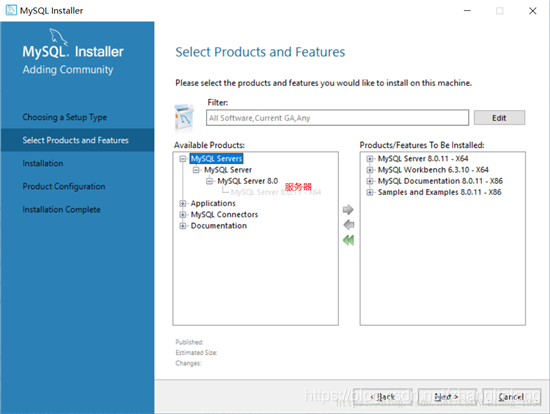
Task: Expand the MySQL Connectors tree node
Action: (x=182, y=215)
